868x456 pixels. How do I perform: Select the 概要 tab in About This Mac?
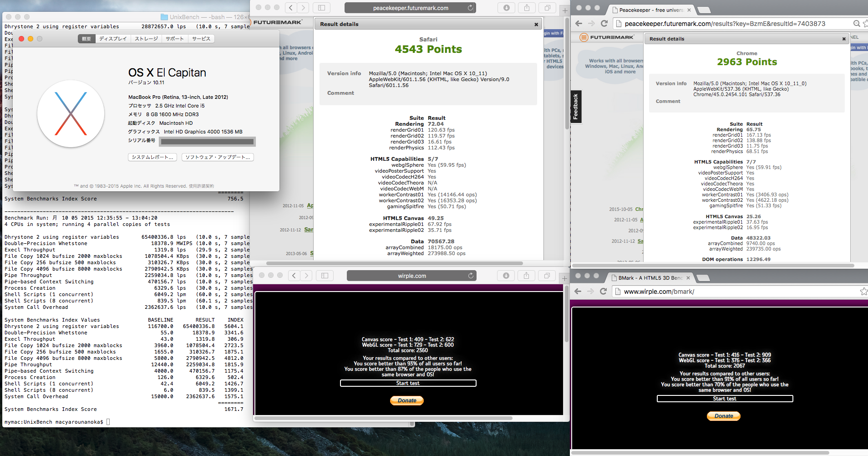86,39
